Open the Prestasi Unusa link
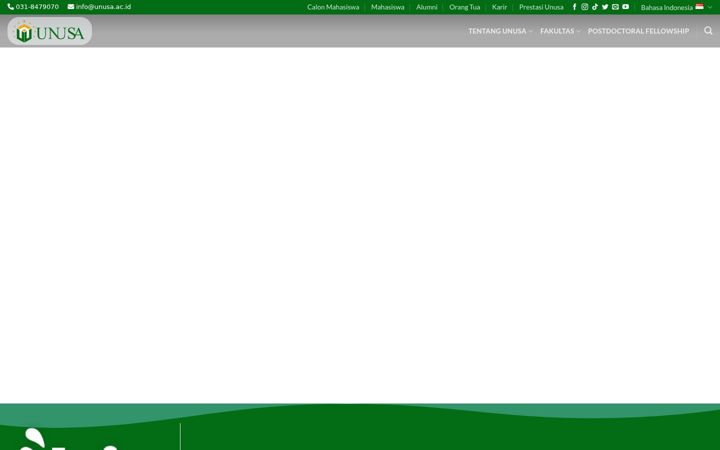Screen dimensions: 720x450 [541, 7]
